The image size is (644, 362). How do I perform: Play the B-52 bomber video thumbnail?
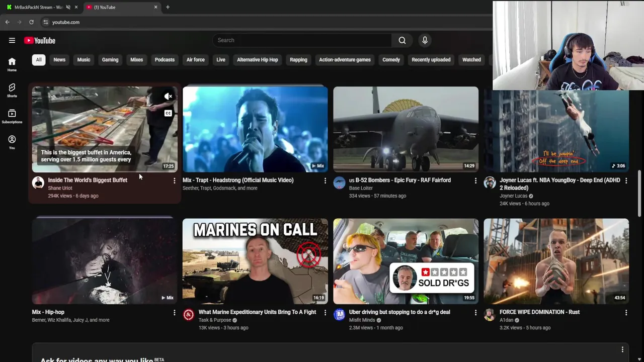click(406, 129)
